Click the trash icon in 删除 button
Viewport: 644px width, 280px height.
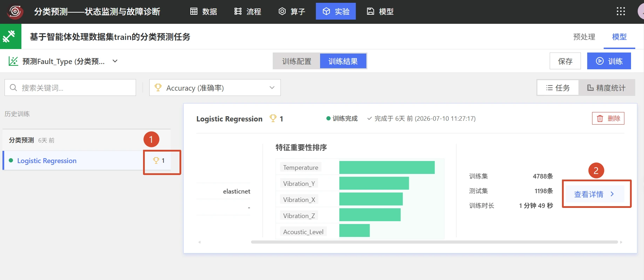click(600, 118)
